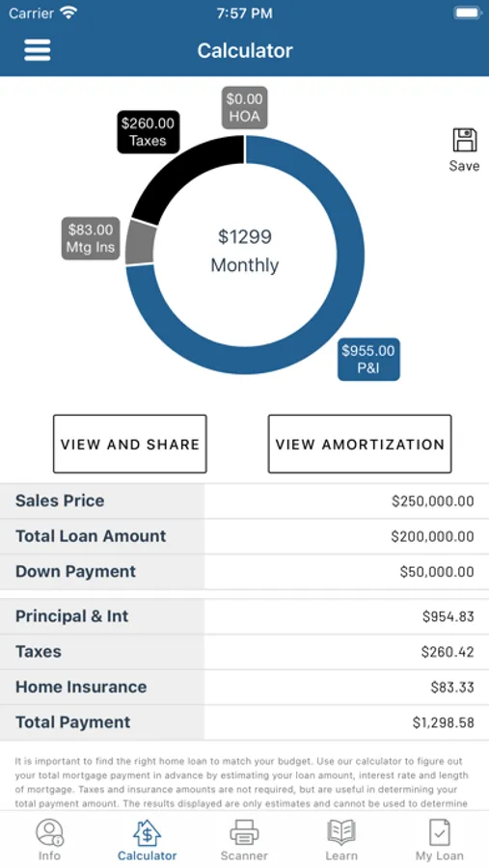
Task: Tap the battery indicator in status bar
Action: click(468, 13)
